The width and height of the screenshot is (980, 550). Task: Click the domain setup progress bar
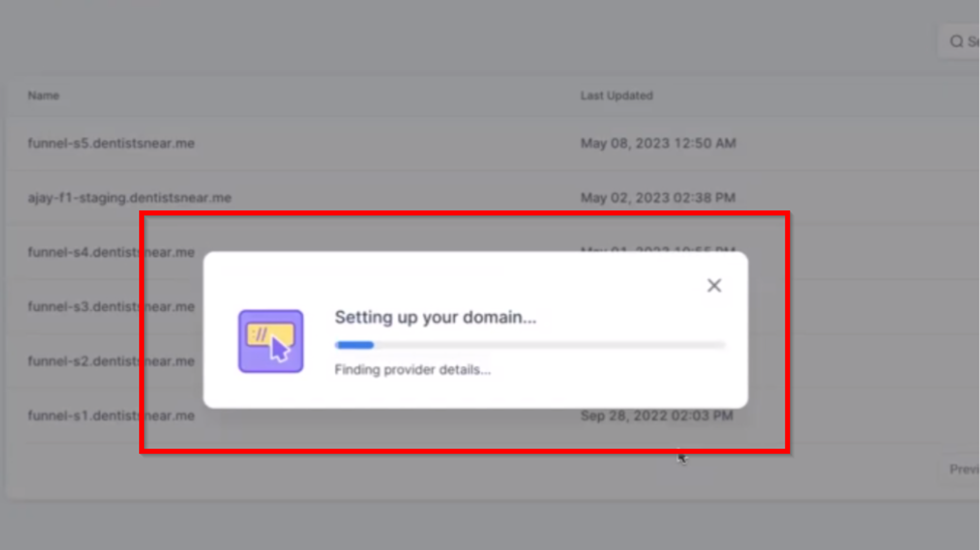coord(530,345)
